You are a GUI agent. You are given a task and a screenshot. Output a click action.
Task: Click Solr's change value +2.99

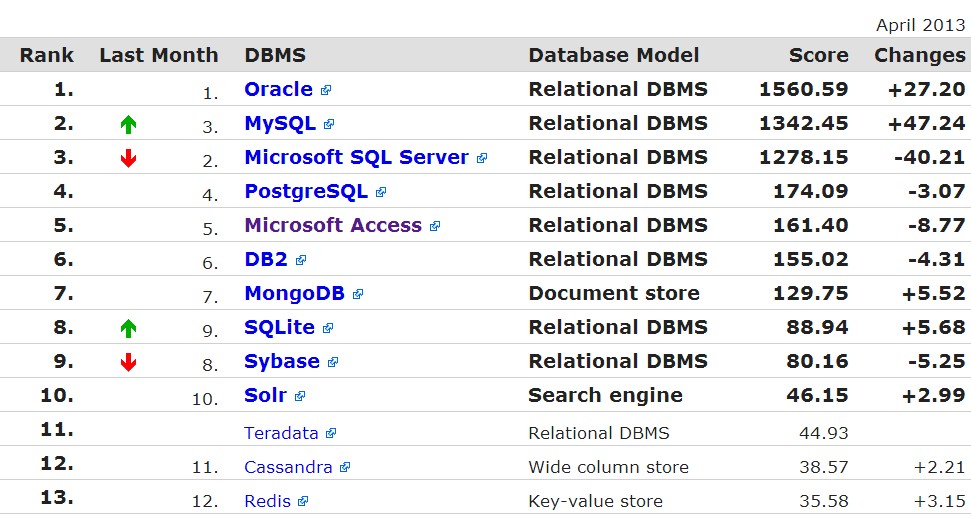tap(933, 395)
